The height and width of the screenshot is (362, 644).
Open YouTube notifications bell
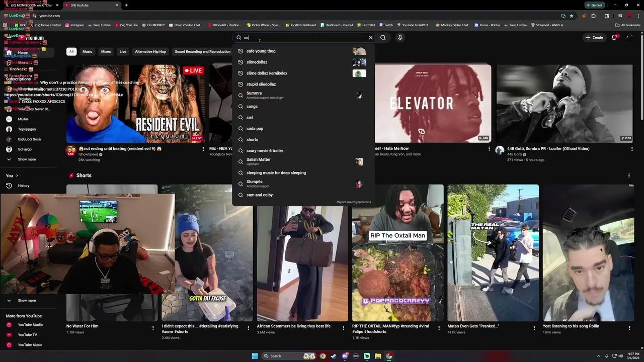click(614, 38)
